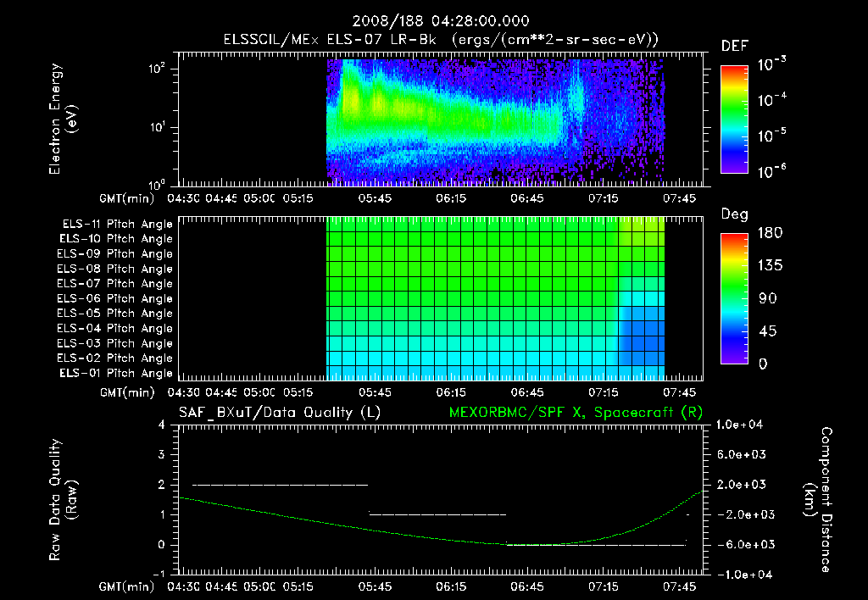The image size is (868, 600).
Task: Click the 10^-3 value on DEF scale
Action: [771, 64]
